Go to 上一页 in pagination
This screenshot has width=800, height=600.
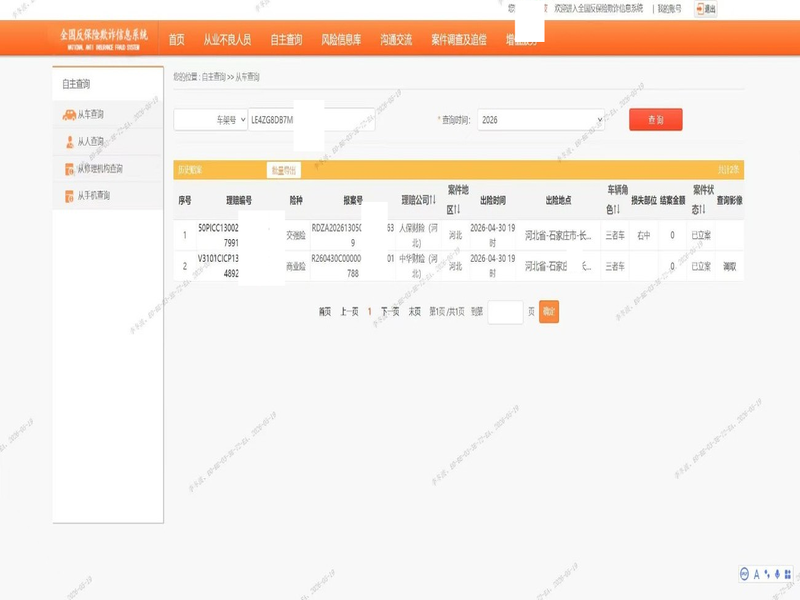pyautogui.click(x=349, y=312)
